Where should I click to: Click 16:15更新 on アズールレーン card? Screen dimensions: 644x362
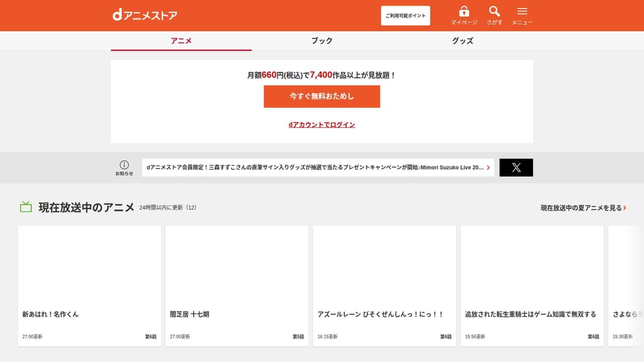[328, 337]
